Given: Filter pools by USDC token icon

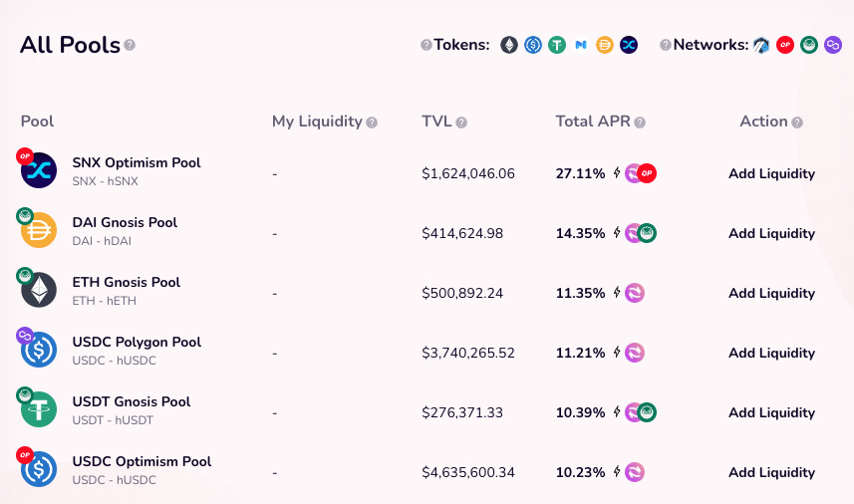Looking at the screenshot, I should [x=533, y=45].
